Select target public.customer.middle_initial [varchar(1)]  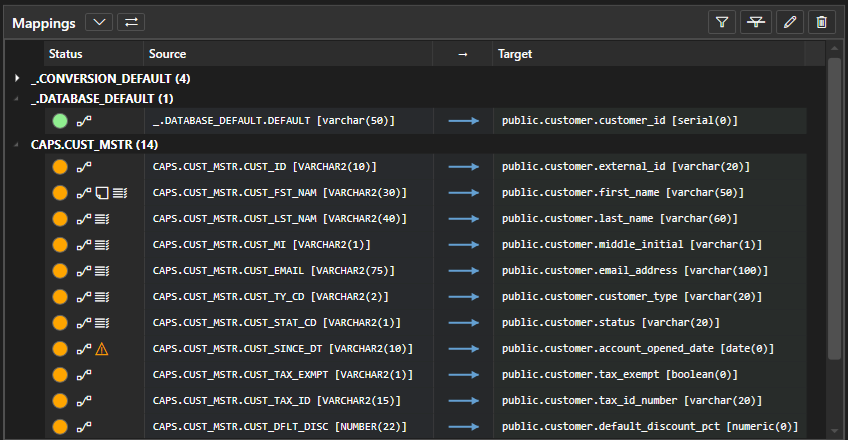[x=632, y=245]
